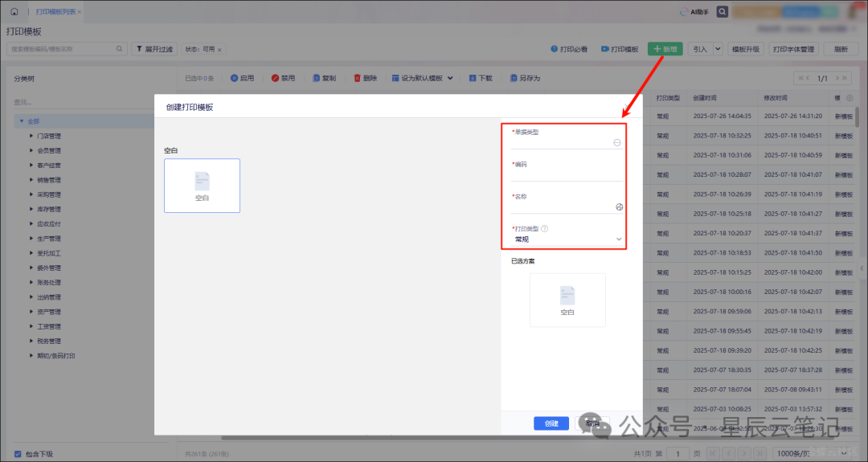Click the home icon in the tab bar

tap(14, 12)
